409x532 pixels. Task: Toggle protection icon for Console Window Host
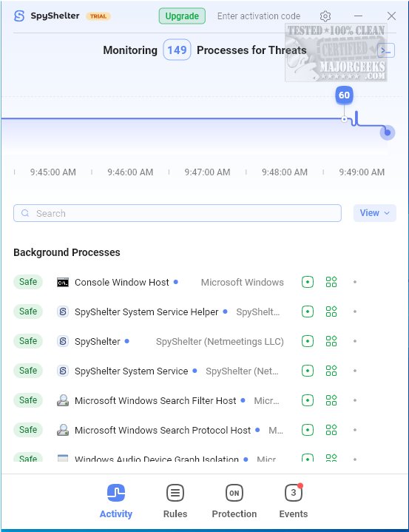click(308, 282)
